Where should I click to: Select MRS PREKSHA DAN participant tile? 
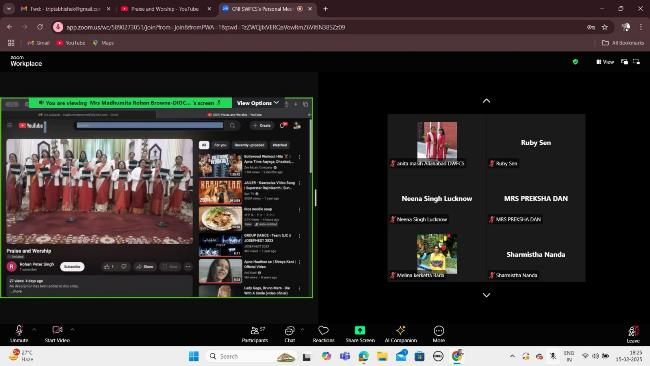(x=536, y=198)
